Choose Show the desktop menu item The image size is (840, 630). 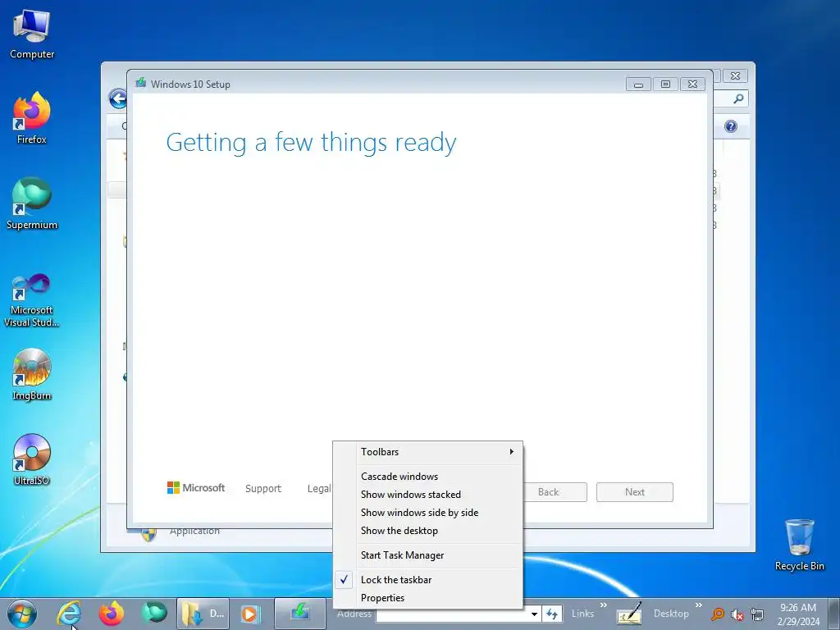pyautogui.click(x=427, y=531)
